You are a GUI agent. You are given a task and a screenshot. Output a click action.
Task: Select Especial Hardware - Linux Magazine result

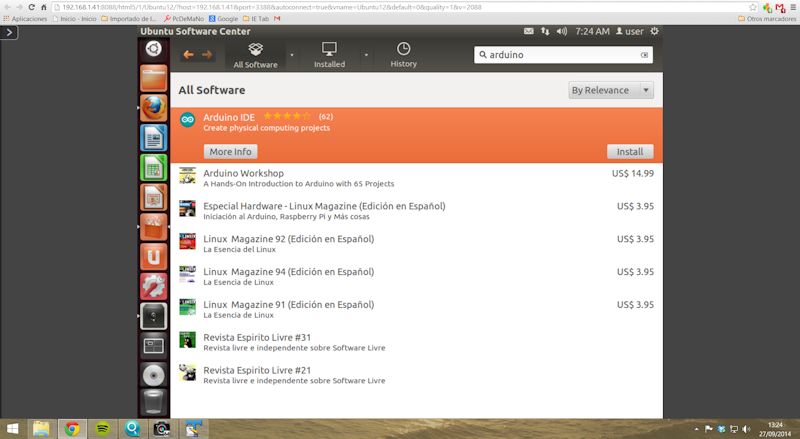click(416, 210)
